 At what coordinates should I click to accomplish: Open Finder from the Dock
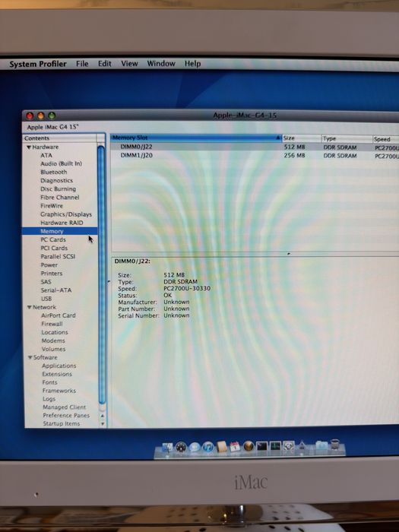(167, 447)
